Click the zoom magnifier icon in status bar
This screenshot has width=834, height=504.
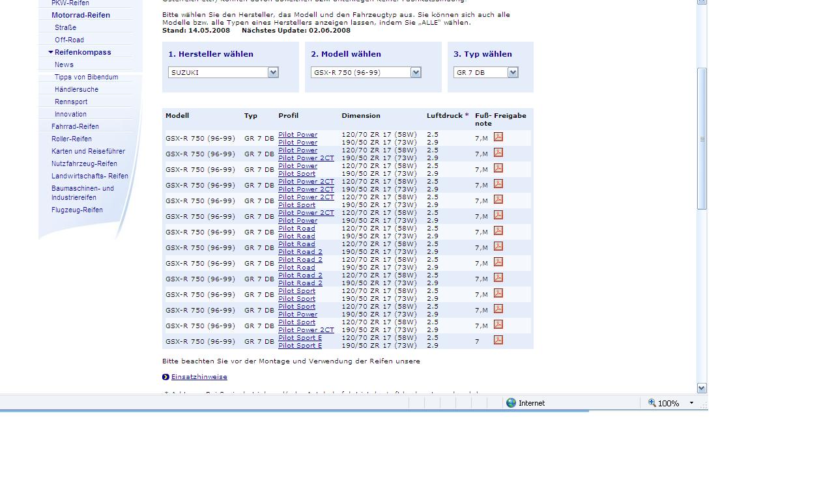(652, 403)
